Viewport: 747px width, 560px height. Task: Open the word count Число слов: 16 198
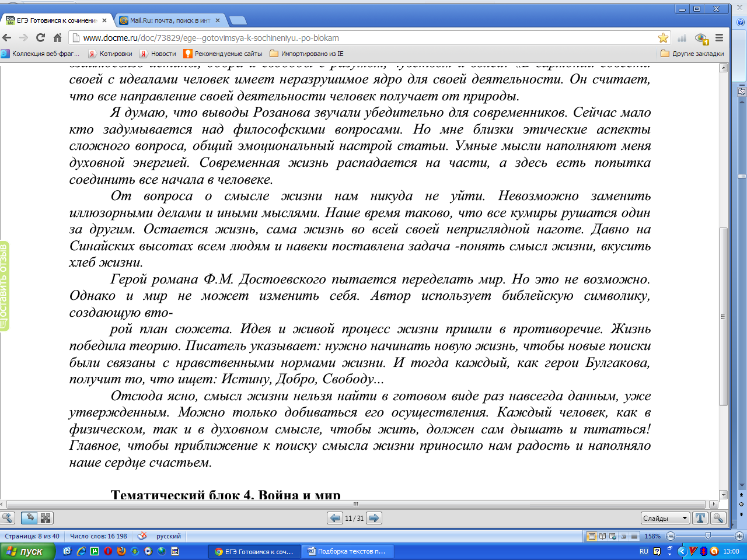point(98,536)
